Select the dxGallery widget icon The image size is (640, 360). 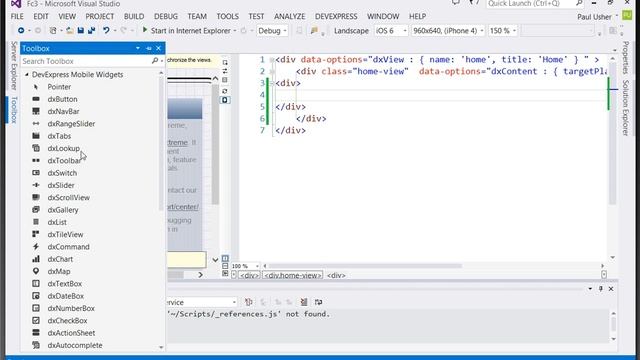coord(36,209)
